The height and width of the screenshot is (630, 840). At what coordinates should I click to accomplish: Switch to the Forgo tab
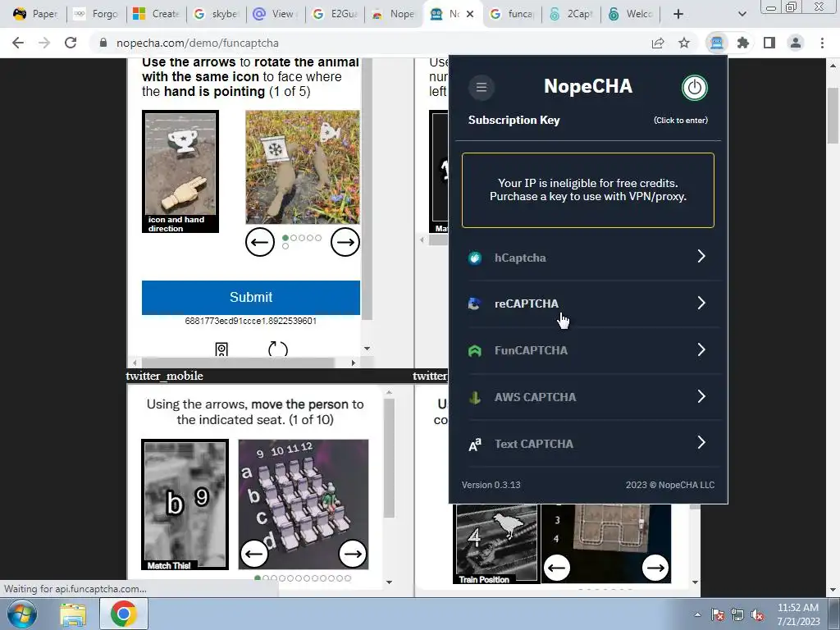(x=95, y=14)
